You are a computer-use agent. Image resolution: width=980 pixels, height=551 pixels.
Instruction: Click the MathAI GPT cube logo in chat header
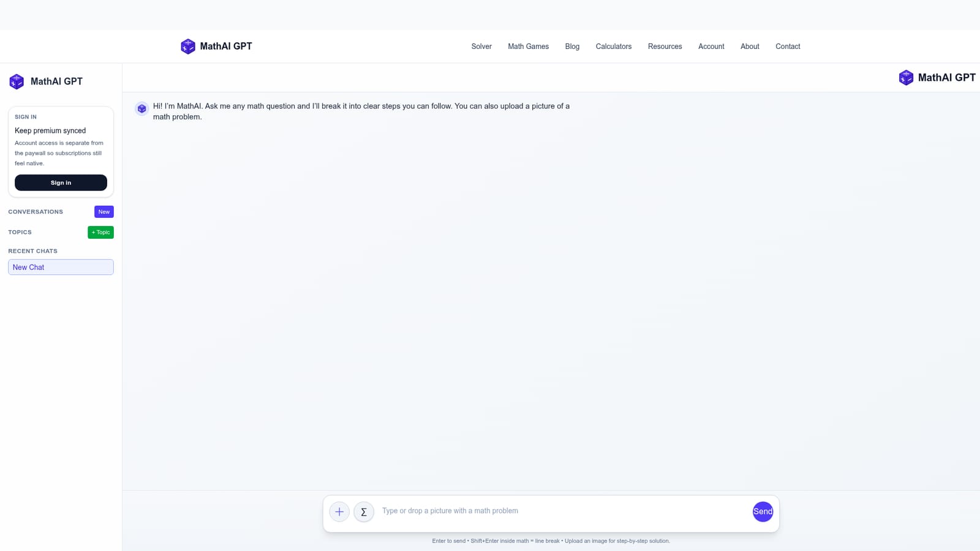(906, 78)
